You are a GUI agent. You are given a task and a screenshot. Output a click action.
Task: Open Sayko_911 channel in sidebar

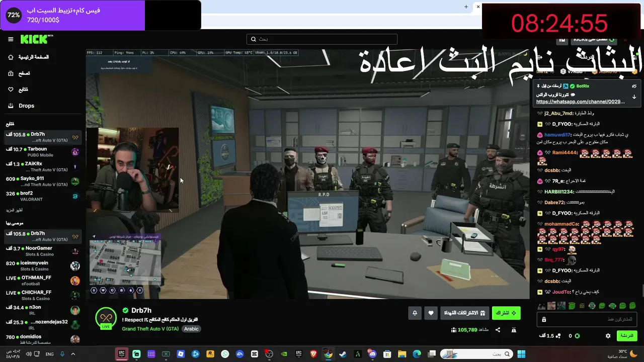tap(42, 181)
